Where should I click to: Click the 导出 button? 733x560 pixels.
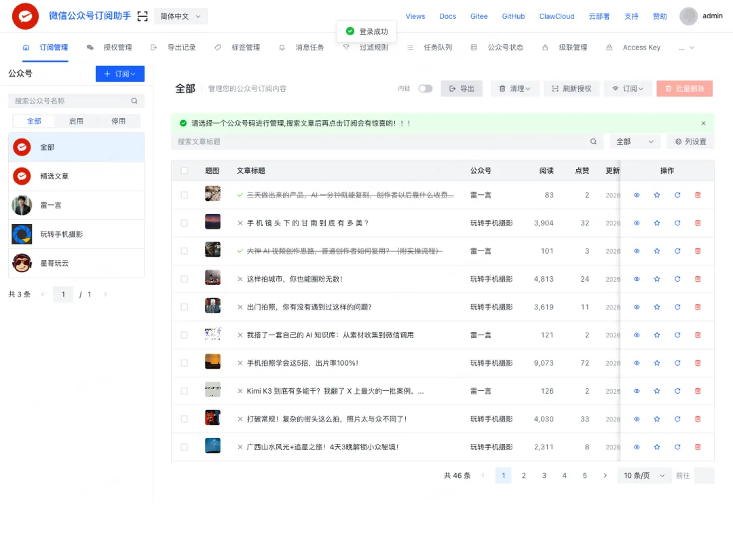click(x=462, y=89)
